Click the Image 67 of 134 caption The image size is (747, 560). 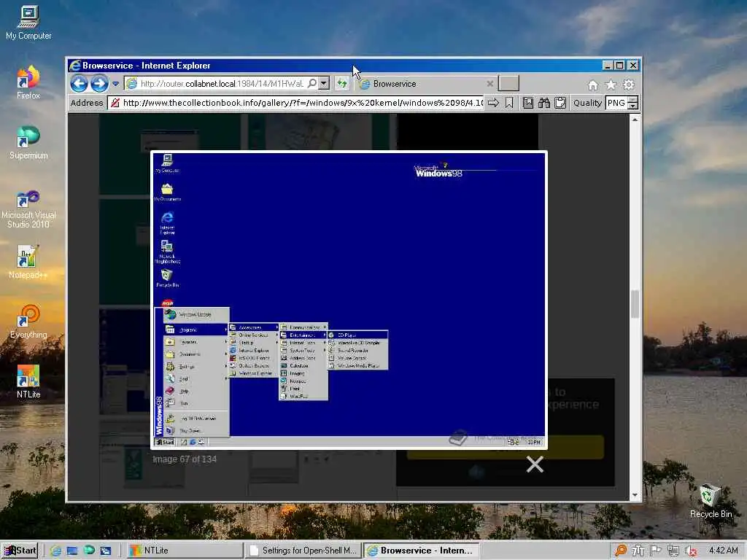pyautogui.click(x=185, y=459)
